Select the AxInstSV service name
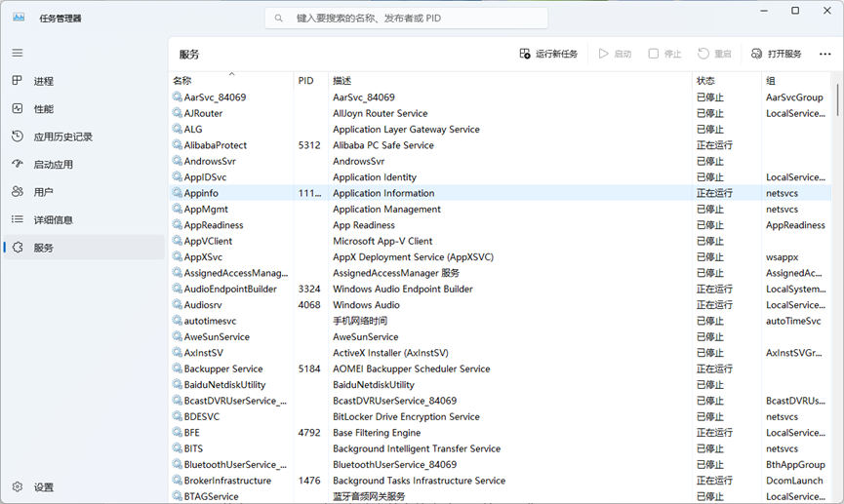The height and width of the screenshot is (504, 844). pos(204,352)
